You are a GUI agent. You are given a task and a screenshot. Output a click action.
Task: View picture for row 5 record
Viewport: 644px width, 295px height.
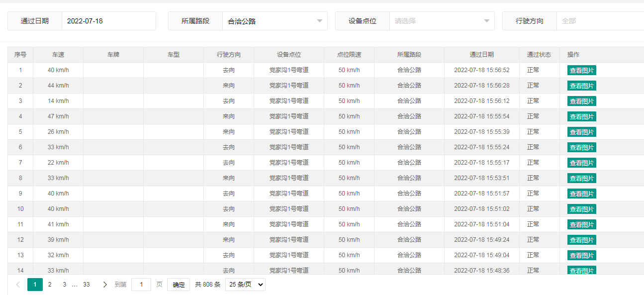pos(581,132)
